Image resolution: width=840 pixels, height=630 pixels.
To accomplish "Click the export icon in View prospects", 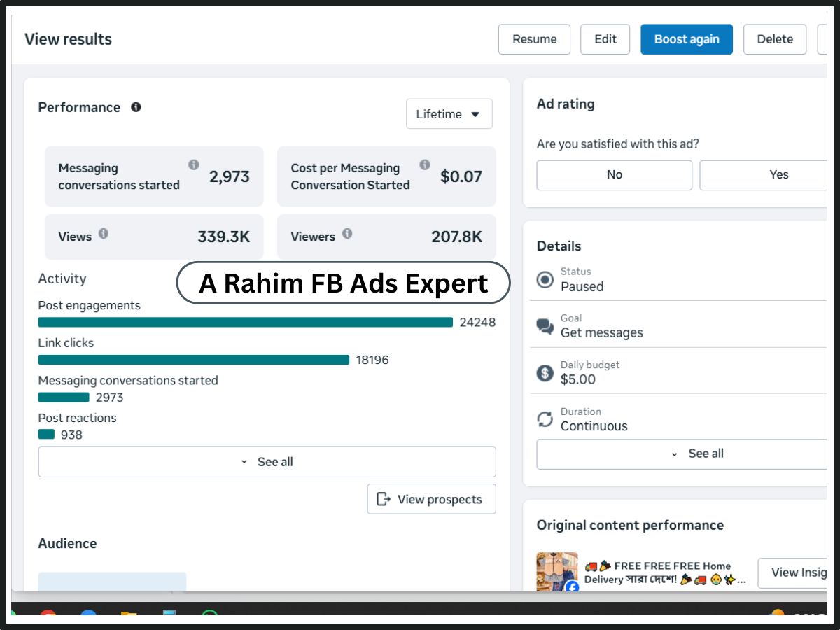I will [384, 499].
